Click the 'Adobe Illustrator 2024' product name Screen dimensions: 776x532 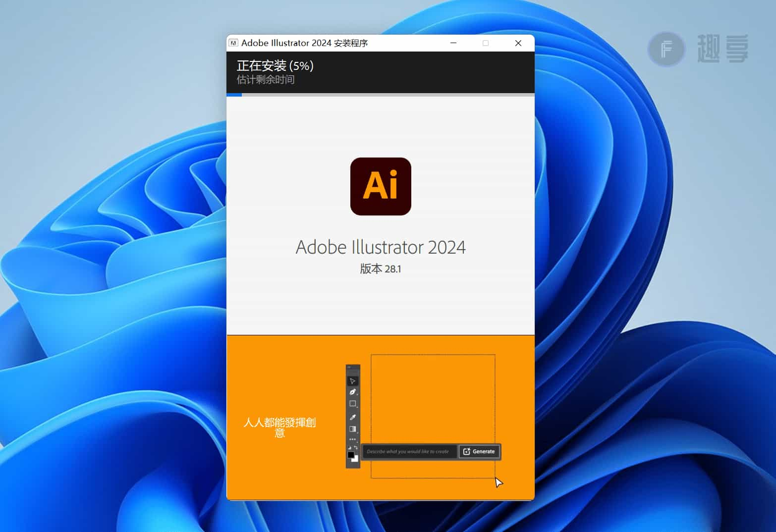coord(381,247)
